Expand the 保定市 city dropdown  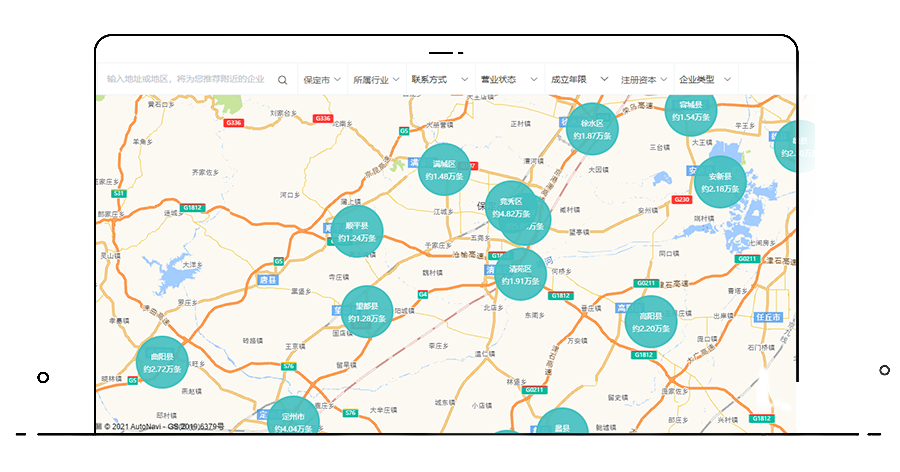[x=321, y=79]
